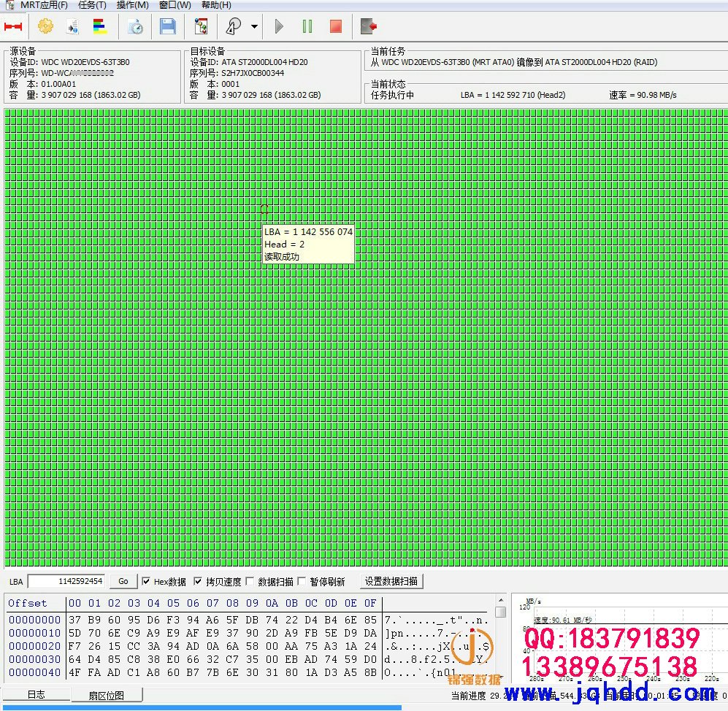The image size is (728, 711).
Task: Click the red connector icon in toolbar
Action: click(x=13, y=27)
